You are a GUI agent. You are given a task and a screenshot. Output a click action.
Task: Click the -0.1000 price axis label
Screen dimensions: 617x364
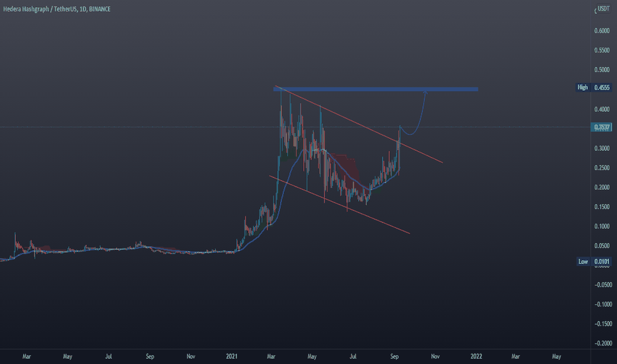(x=603, y=304)
